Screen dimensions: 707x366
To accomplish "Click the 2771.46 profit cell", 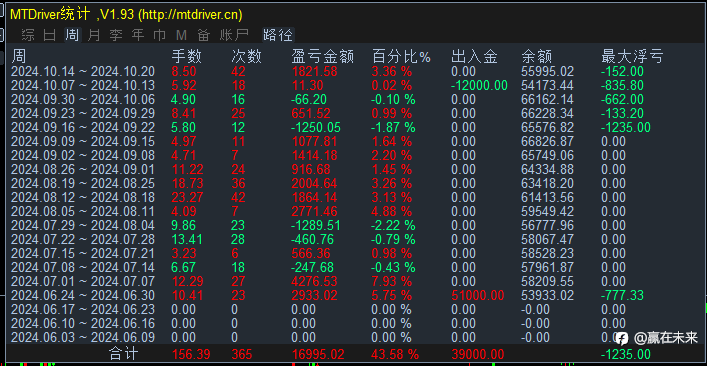I will pos(315,211).
